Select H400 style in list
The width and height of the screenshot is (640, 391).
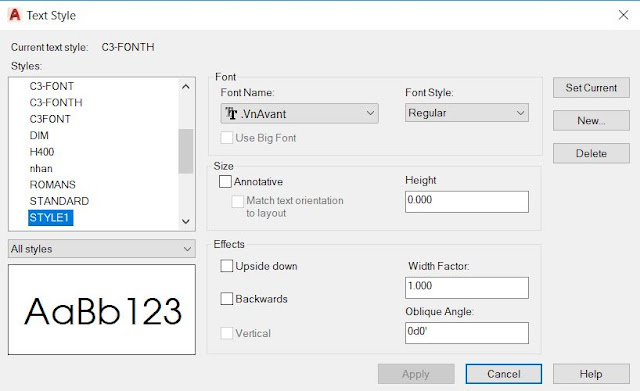coord(42,152)
